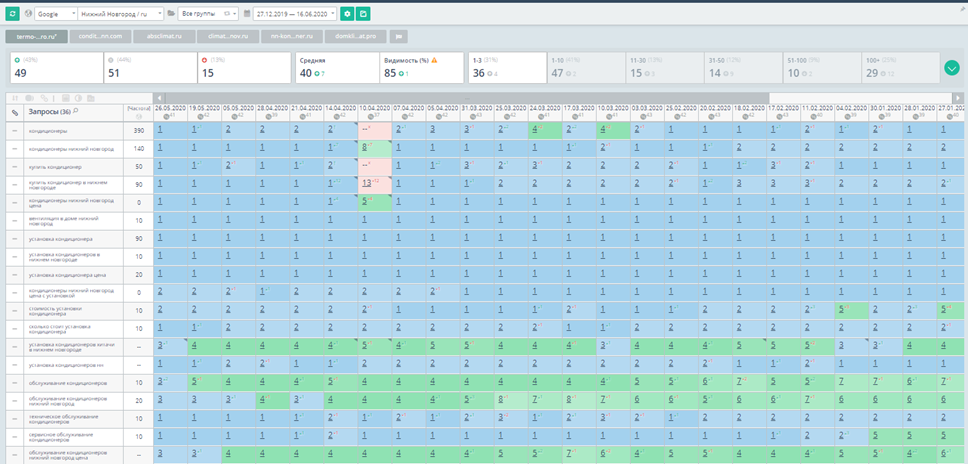This screenshot has height=465, width=968.
Task: Click the Видимость (%) visibility card
Action: tap(422, 67)
